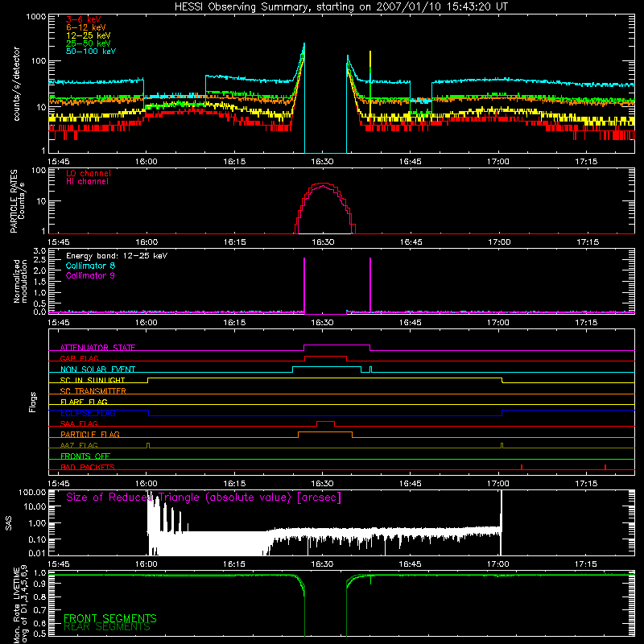Click the 'BAD_PACKETS' flag label
Screen dimensions: 644x644
coord(87,467)
